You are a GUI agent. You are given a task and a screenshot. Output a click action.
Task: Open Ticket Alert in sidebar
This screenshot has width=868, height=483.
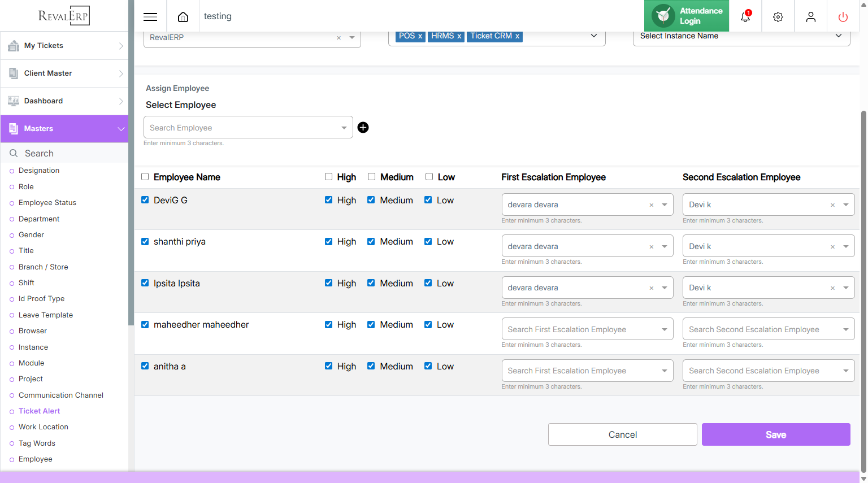pyautogui.click(x=39, y=411)
